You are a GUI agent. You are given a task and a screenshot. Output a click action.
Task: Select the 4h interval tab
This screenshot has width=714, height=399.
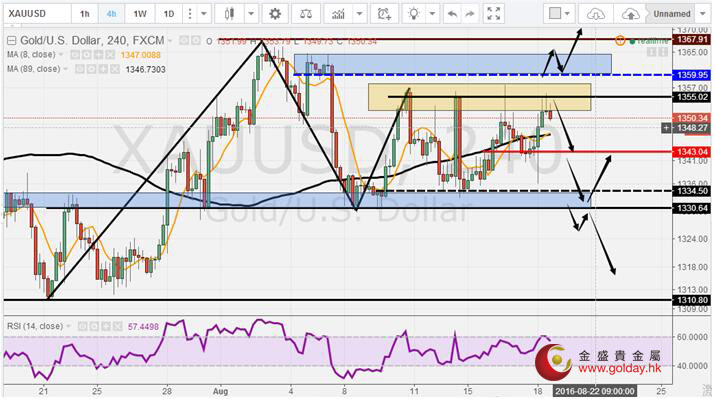click(112, 14)
